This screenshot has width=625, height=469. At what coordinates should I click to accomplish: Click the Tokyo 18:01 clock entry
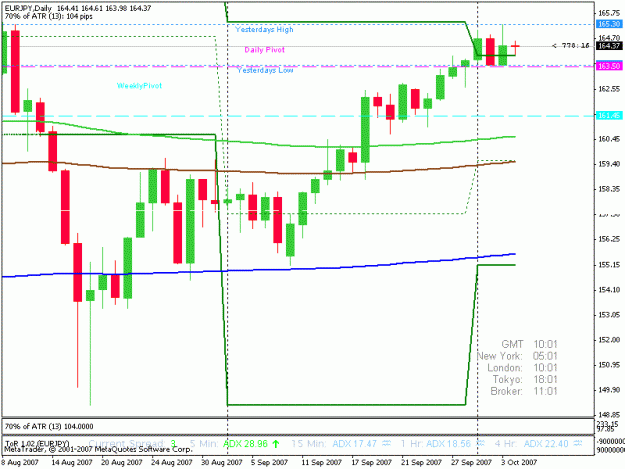tap(525, 379)
